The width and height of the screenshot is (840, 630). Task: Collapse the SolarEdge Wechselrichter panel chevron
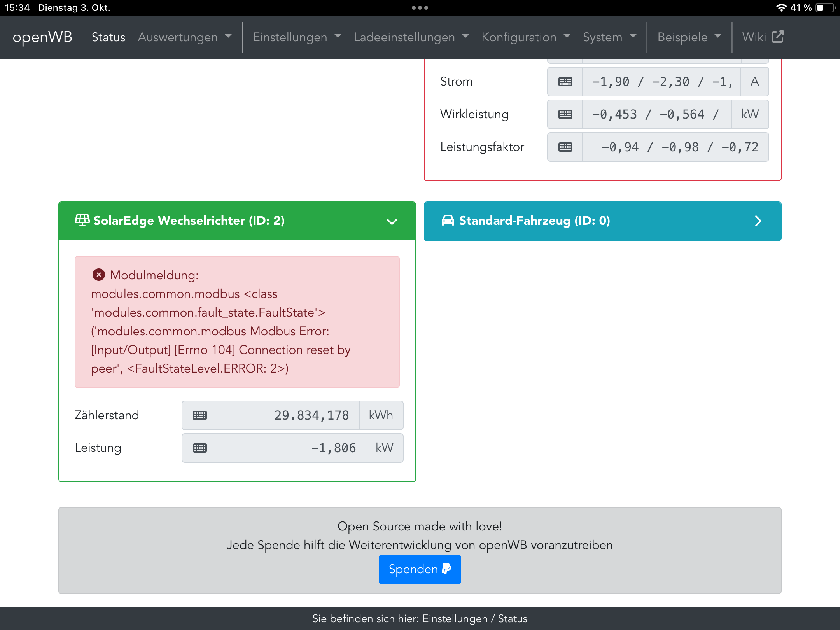tap(392, 221)
